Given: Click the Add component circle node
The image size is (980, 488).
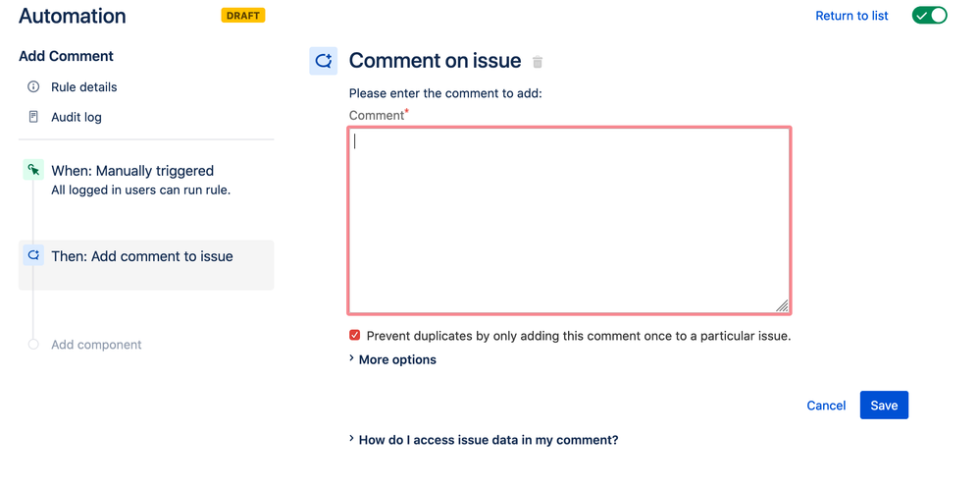Looking at the screenshot, I should click(x=33, y=345).
